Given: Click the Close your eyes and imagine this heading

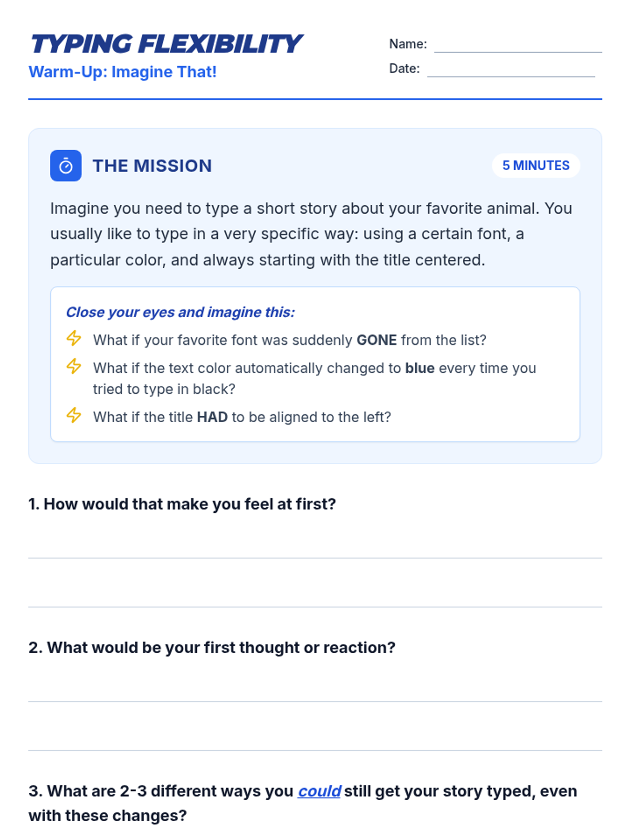Looking at the screenshot, I should 180,312.
